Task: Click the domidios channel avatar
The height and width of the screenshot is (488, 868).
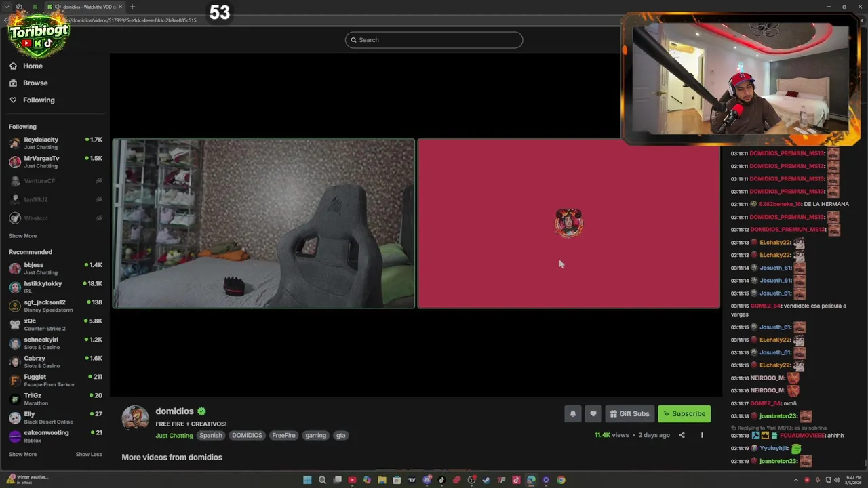Action: tap(135, 418)
